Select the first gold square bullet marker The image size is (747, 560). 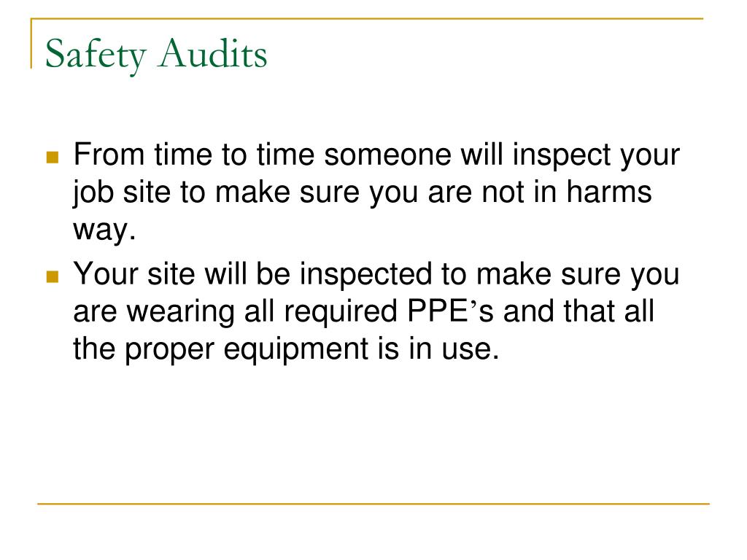tap(53, 157)
